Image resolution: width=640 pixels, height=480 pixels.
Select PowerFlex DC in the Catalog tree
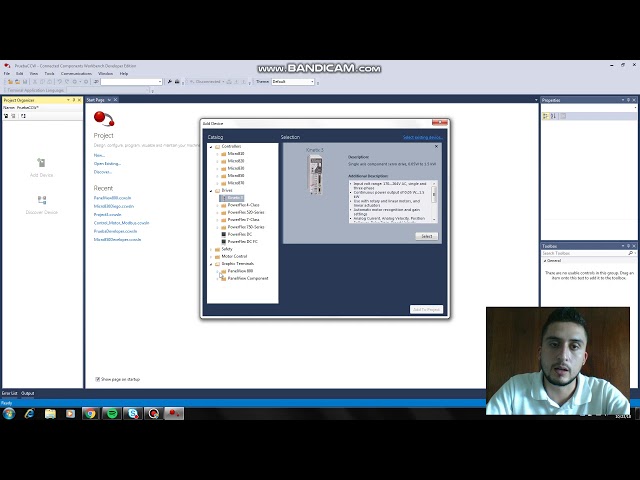(240, 234)
